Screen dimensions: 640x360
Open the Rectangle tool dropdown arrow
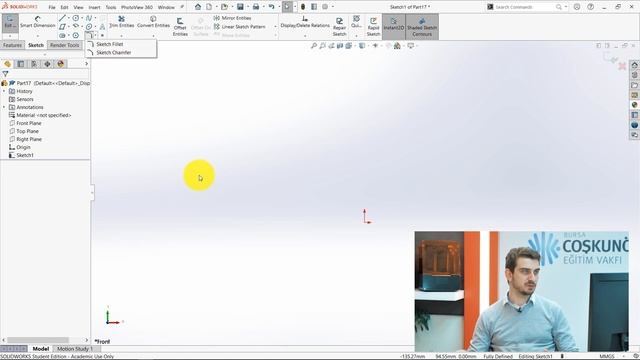pyautogui.click(x=69, y=27)
